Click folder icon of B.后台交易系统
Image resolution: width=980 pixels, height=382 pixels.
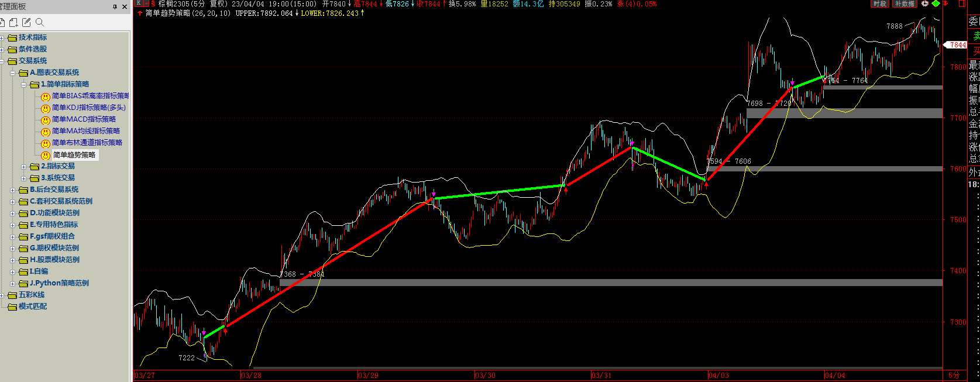24,190
